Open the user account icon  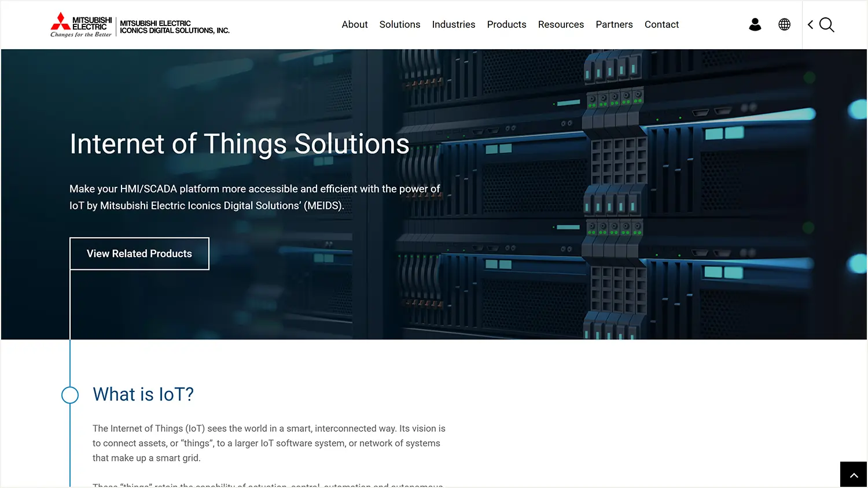pyautogui.click(x=755, y=24)
